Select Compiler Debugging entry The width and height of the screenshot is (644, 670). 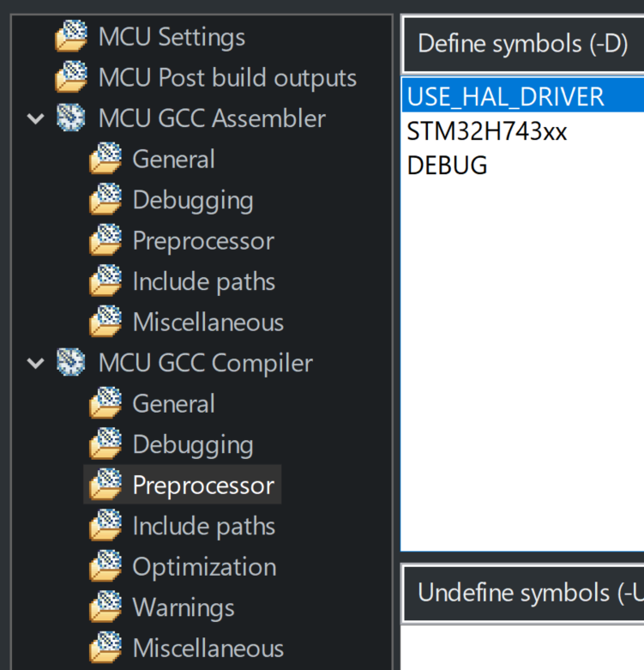pos(193,444)
